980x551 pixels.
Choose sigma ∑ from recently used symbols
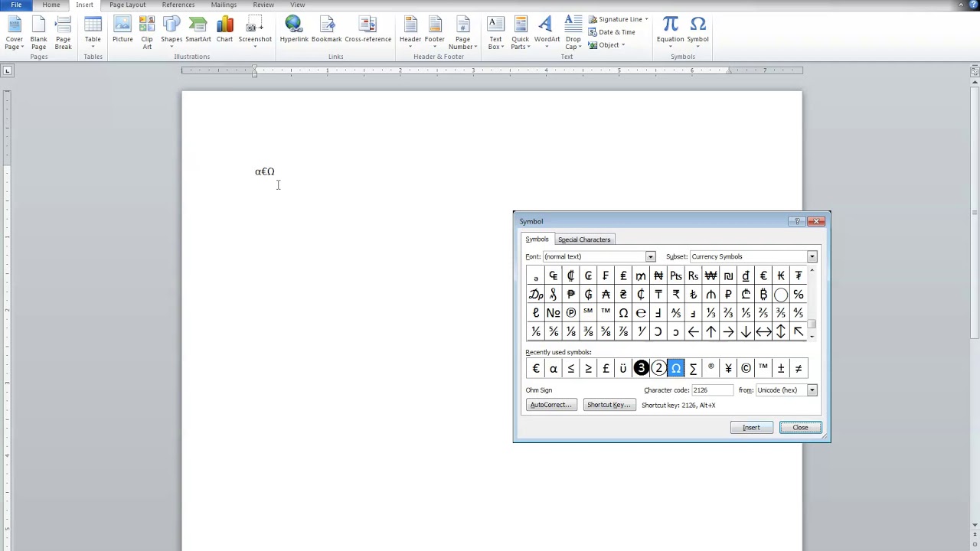[693, 369]
